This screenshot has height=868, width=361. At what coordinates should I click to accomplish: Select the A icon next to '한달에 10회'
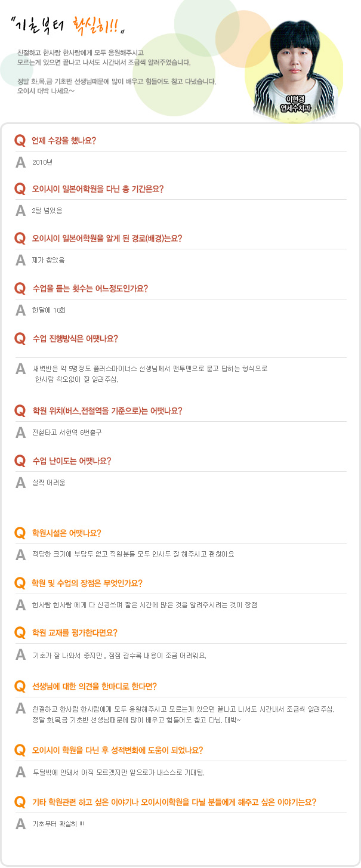(20, 310)
